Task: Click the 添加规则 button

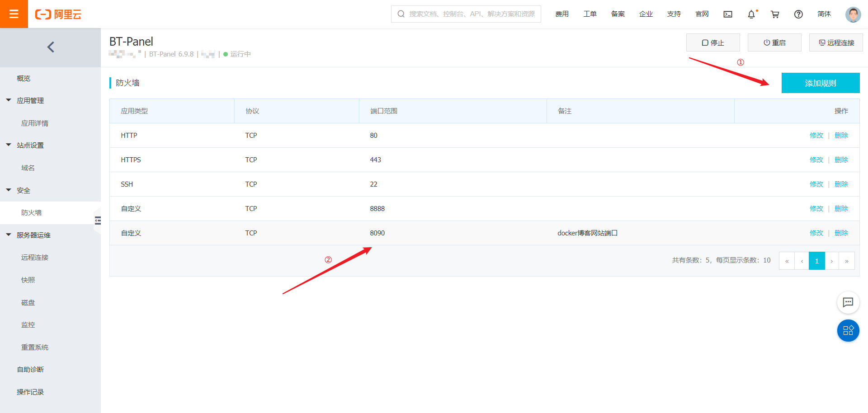Action: pyautogui.click(x=821, y=83)
